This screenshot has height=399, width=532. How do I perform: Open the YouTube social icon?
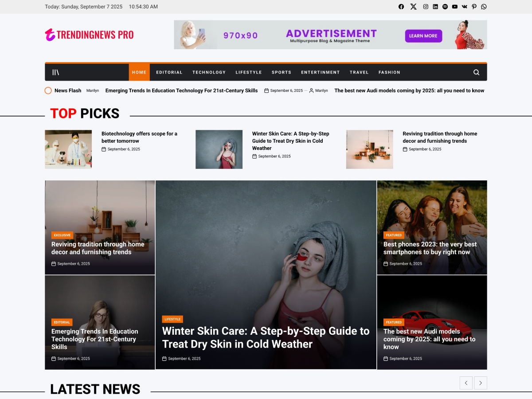[455, 7]
